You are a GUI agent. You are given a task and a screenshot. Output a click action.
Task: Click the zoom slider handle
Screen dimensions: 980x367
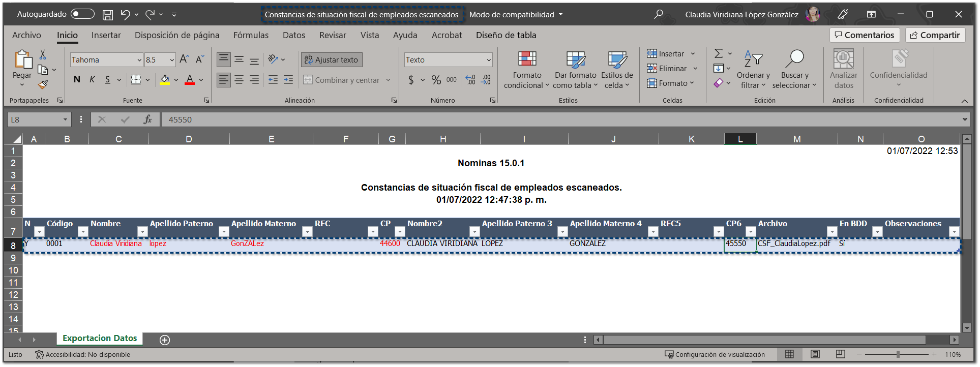pyautogui.click(x=898, y=354)
